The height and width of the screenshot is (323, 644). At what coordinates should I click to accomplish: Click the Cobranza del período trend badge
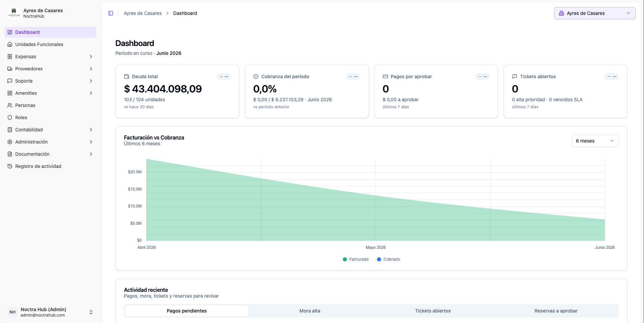pyautogui.click(x=353, y=77)
